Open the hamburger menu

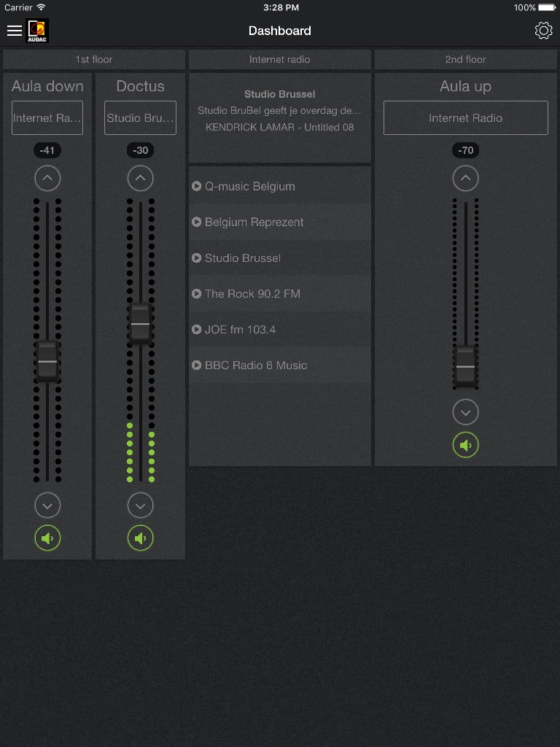[x=15, y=31]
